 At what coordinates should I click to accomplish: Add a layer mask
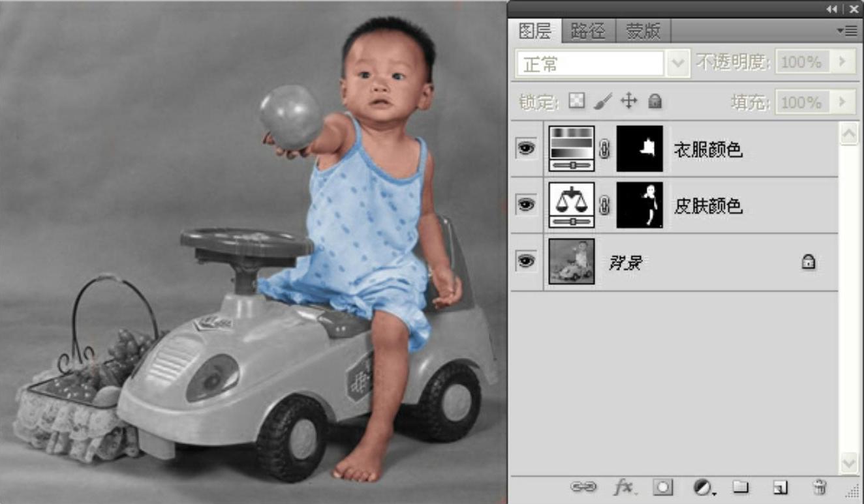pyautogui.click(x=662, y=487)
